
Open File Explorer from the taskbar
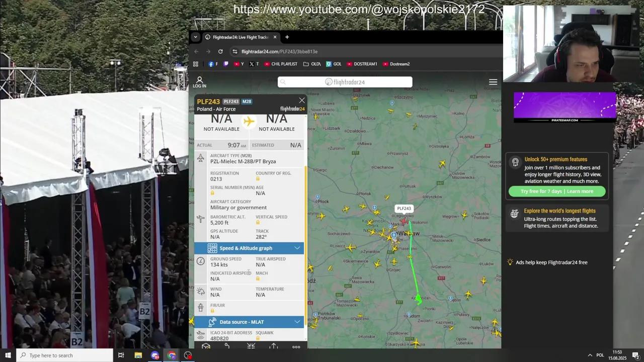click(x=138, y=355)
